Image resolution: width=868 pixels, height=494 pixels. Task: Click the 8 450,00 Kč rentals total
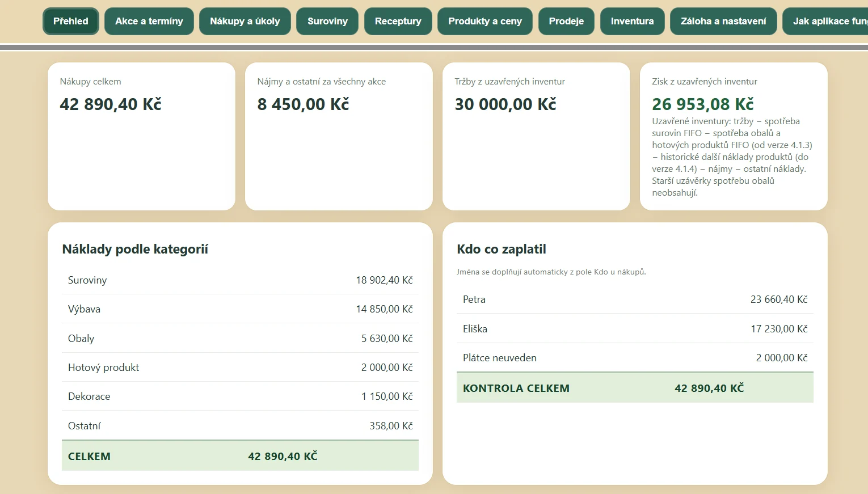pos(303,104)
